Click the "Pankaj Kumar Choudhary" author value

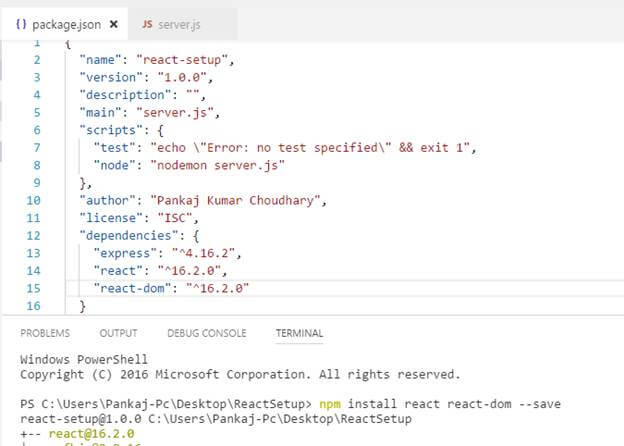point(236,201)
